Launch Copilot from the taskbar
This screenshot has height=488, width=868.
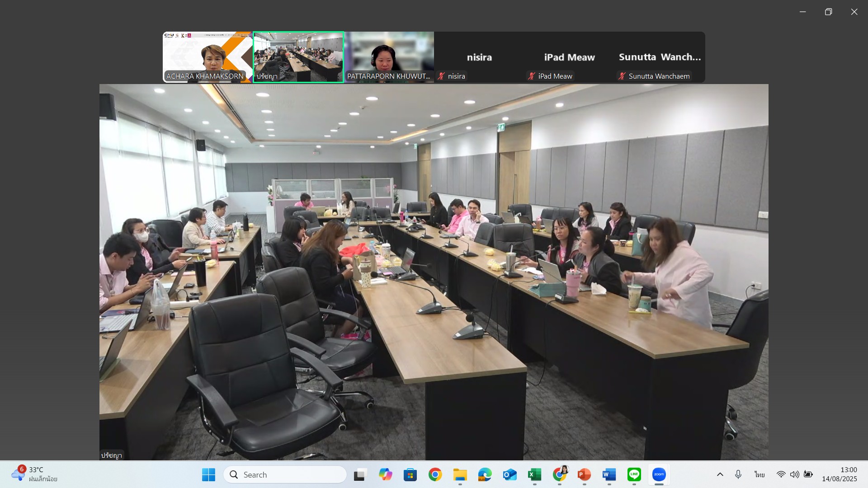pyautogui.click(x=385, y=474)
